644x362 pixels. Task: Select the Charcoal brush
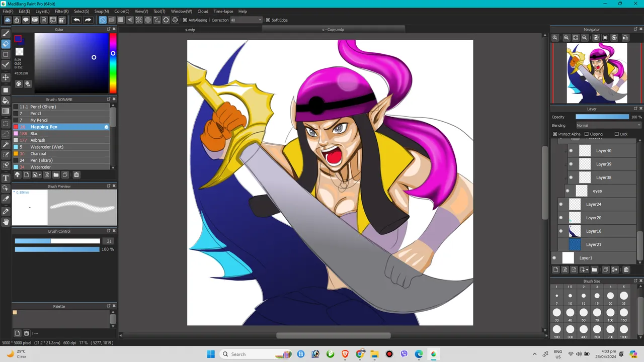[61, 154]
